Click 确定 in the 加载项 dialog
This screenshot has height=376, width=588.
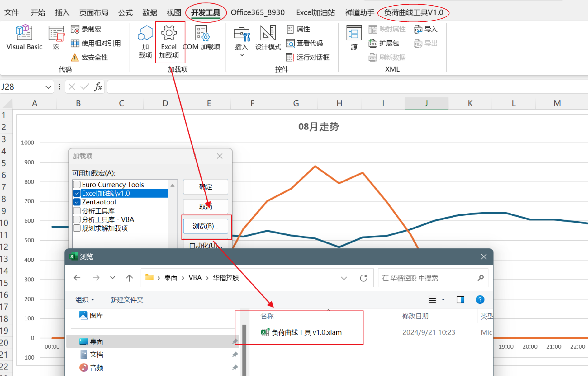206,187
